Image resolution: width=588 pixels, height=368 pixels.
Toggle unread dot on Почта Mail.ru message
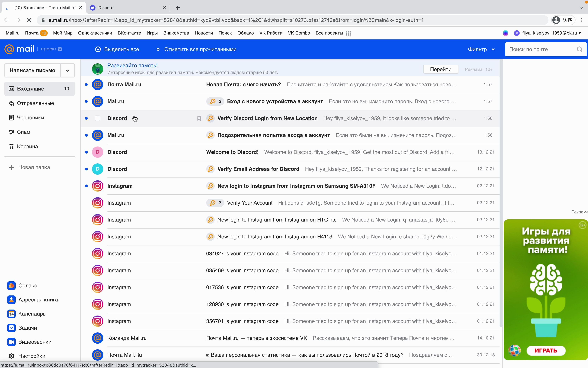point(86,85)
